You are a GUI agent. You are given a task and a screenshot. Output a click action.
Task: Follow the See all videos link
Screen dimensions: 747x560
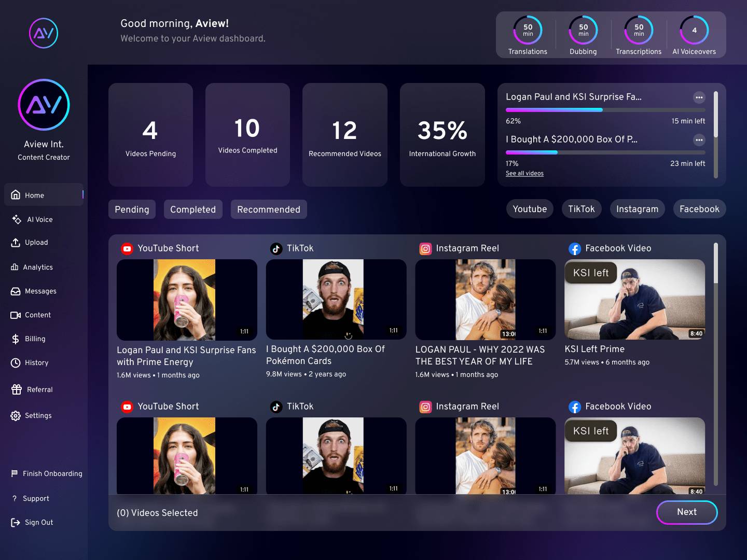pyautogui.click(x=524, y=173)
